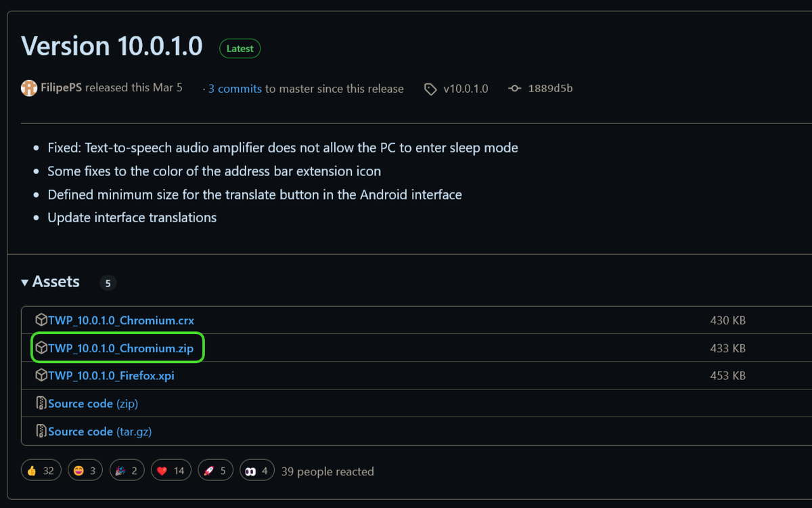Click the commit icon beside 1889d5b
Screen dimensions: 812x508
pyautogui.click(x=515, y=89)
